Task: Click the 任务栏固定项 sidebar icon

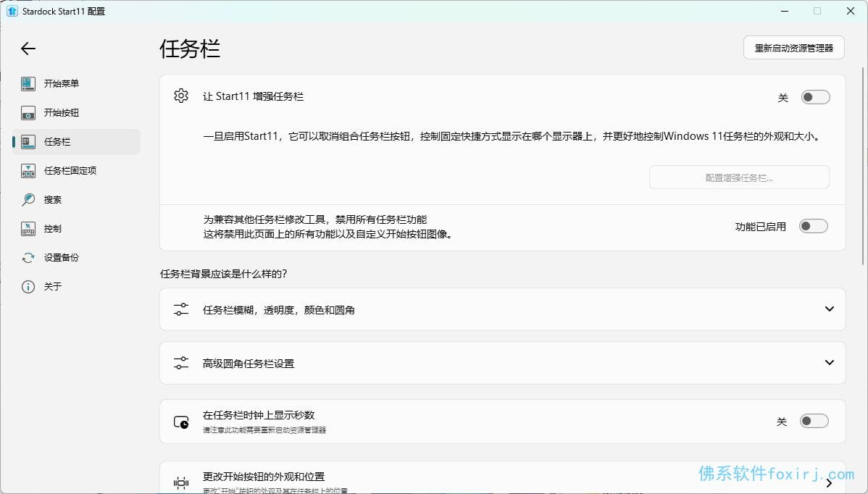Action: [28, 171]
